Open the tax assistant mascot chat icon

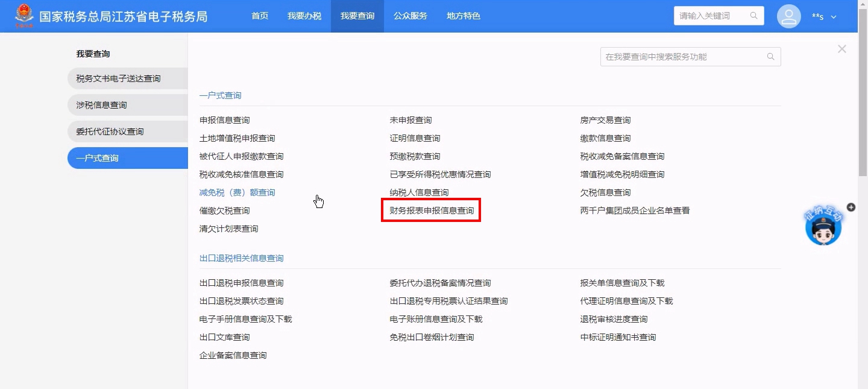tap(823, 227)
